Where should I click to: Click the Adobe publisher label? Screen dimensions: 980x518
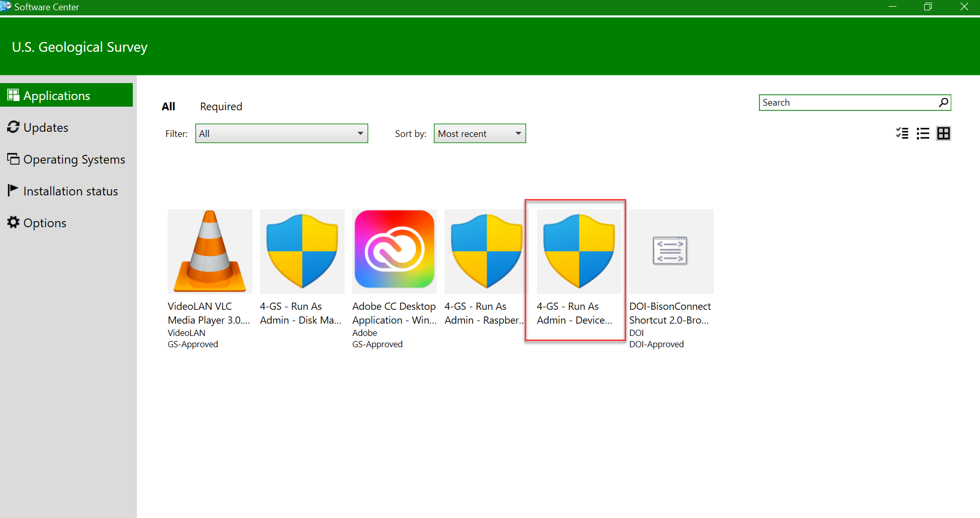(x=365, y=333)
